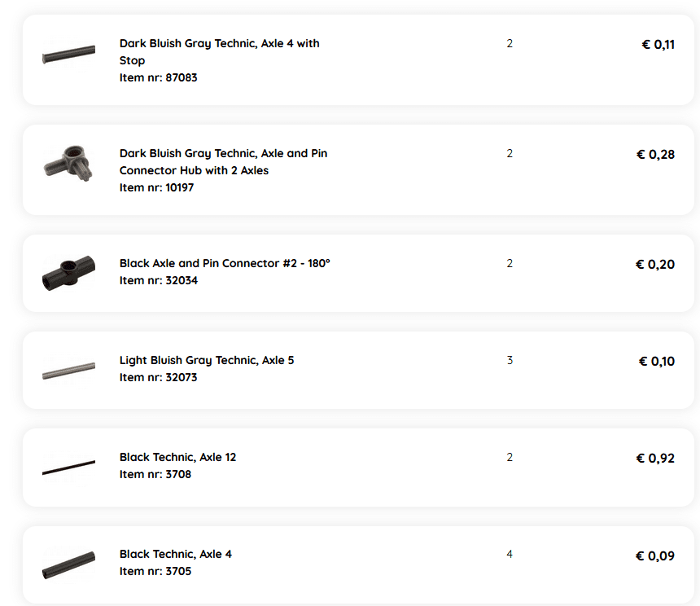The image size is (700, 606).
Task: Click the quantity 4 for Black Axle 4
Action: pyautogui.click(x=510, y=554)
